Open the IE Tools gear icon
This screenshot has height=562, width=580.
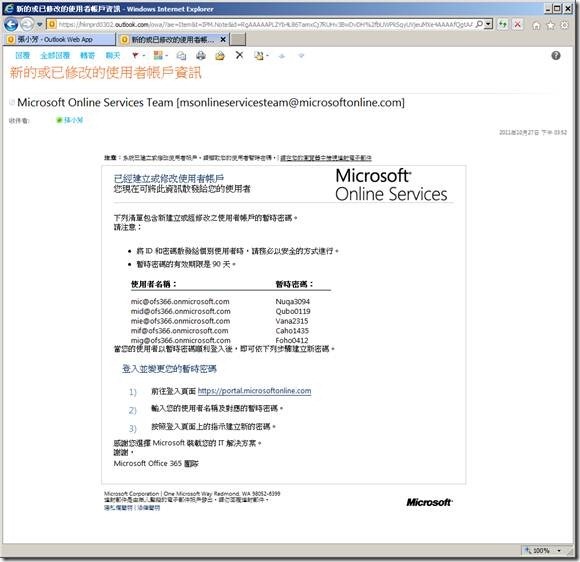564,25
